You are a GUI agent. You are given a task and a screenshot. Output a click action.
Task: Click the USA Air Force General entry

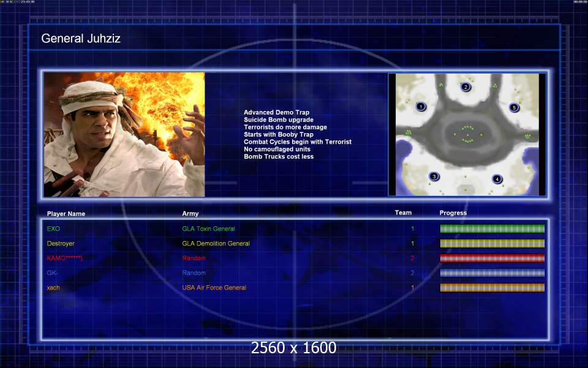[x=214, y=288]
